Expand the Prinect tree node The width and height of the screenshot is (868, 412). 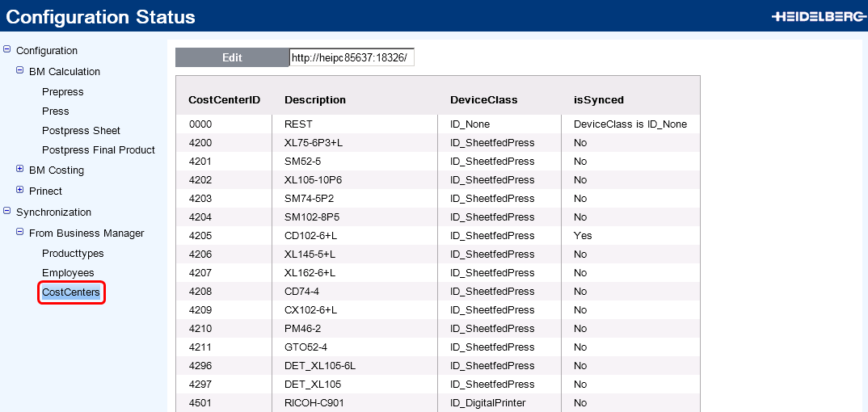tap(20, 191)
